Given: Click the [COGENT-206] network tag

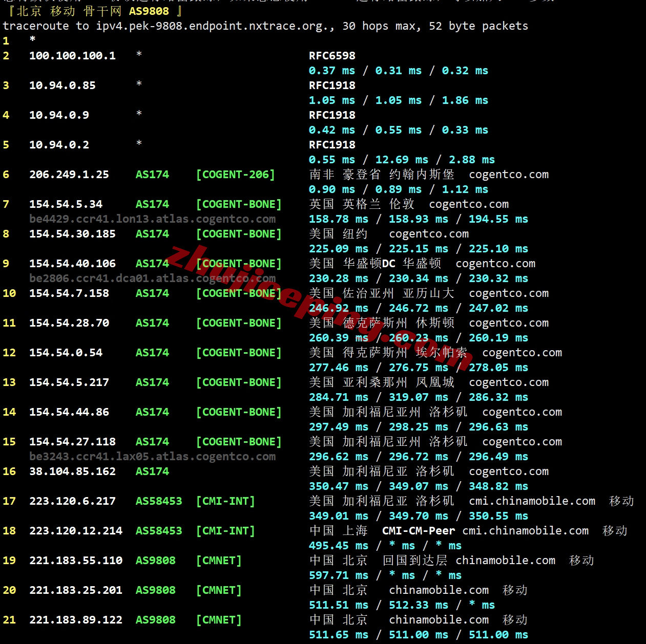Looking at the screenshot, I should (x=236, y=175).
